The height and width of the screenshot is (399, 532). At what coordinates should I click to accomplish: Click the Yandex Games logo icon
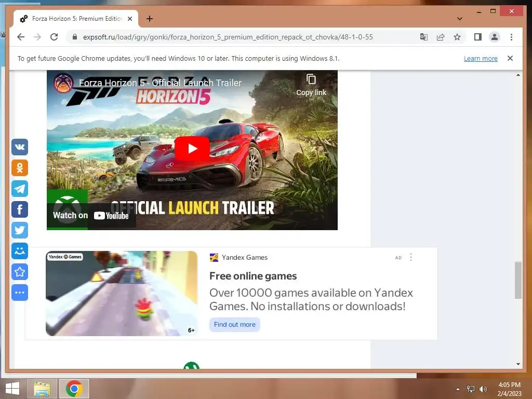coord(214,258)
